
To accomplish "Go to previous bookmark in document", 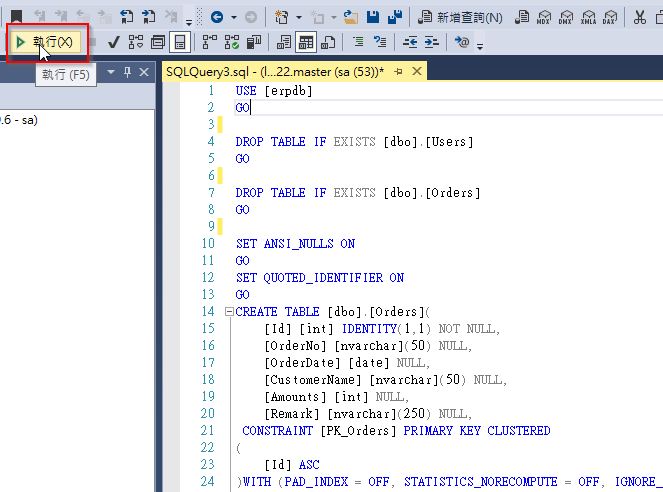I will tap(126, 17).
